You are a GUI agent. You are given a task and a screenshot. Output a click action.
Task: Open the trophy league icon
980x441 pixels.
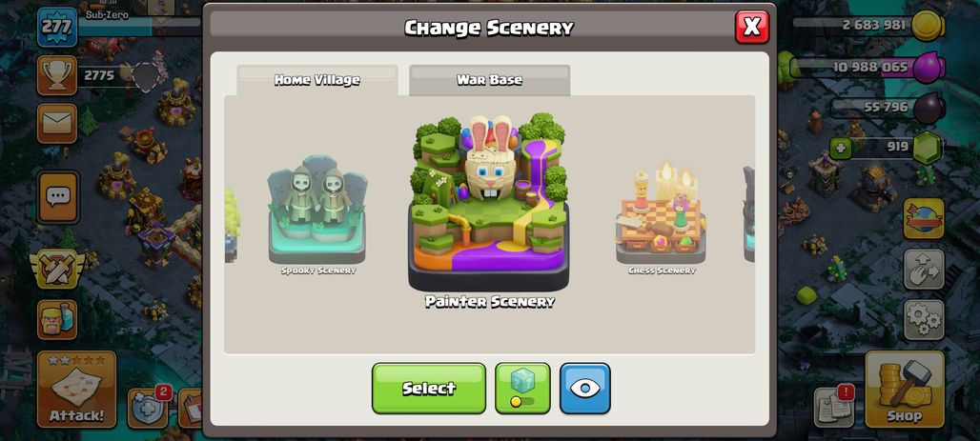coord(57,75)
